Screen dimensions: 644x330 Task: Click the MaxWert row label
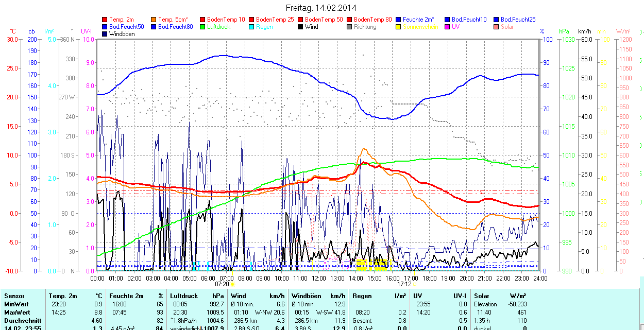[x=18, y=312]
